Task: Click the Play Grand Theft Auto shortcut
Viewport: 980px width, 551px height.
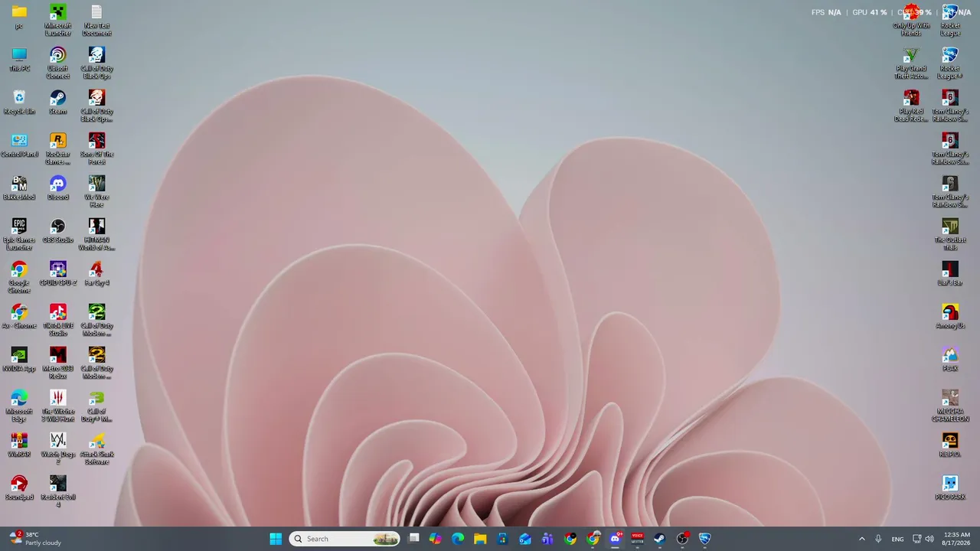Action: tap(911, 63)
